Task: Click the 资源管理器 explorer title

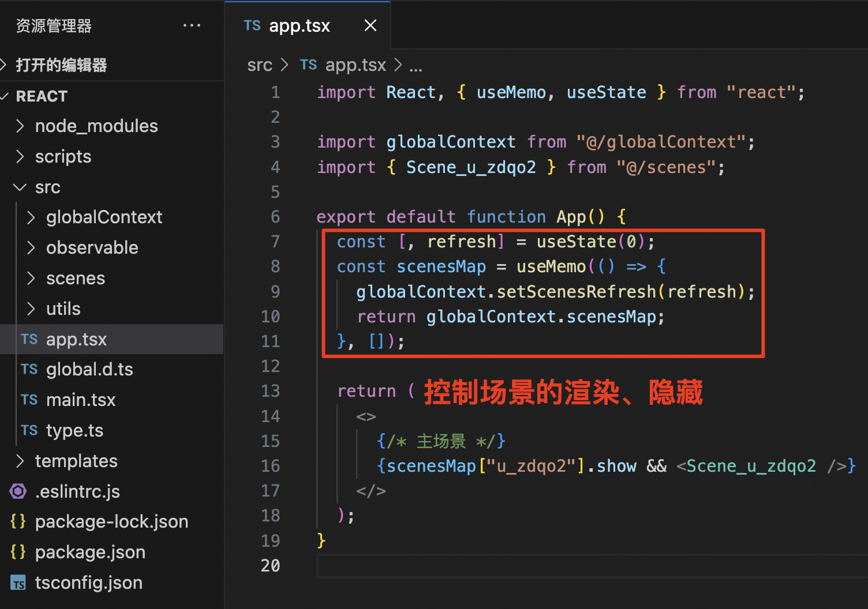Action: pos(54,26)
